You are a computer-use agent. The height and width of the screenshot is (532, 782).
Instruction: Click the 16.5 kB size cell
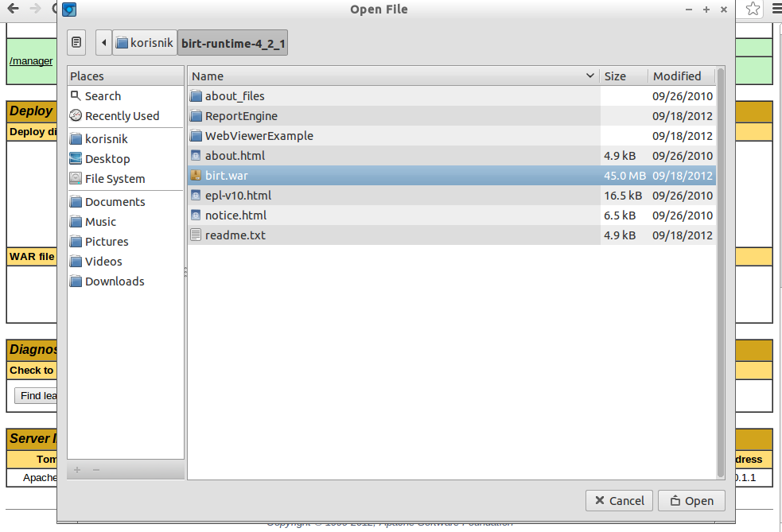click(x=623, y=196)
